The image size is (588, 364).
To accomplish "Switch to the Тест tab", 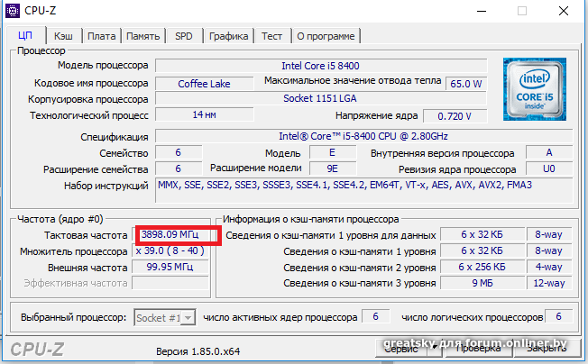I will [x=271, y=36].
